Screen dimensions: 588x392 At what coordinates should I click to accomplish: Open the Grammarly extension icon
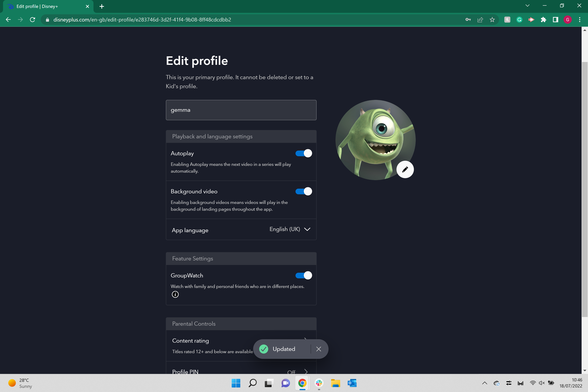519,19
